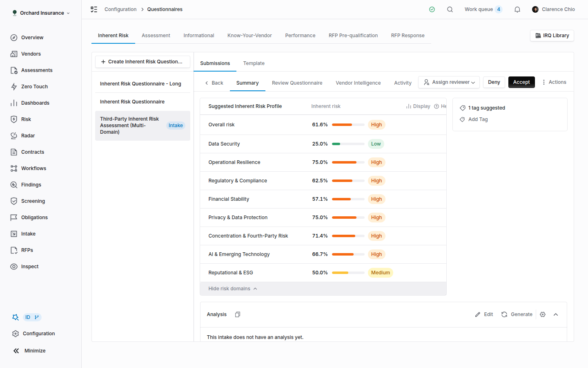Open the Orchard Insurance organization dropdown
This screenshot has width=588, height=368.
pos(41,13)
